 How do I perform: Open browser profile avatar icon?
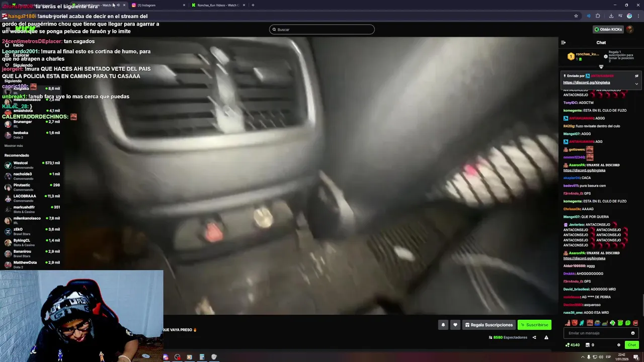click(629, 16)
